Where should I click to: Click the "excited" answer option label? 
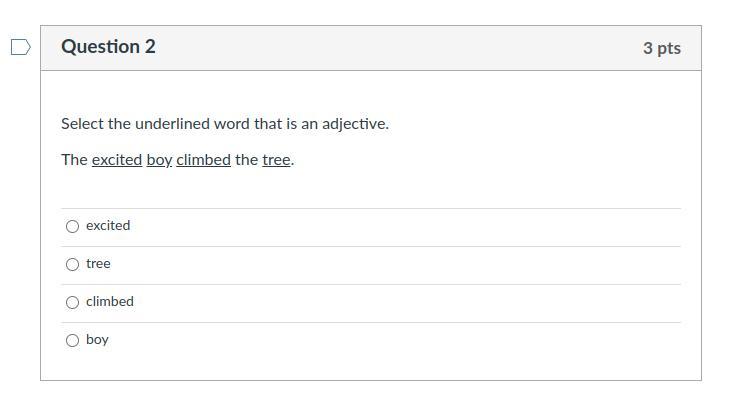pos(108,226)
